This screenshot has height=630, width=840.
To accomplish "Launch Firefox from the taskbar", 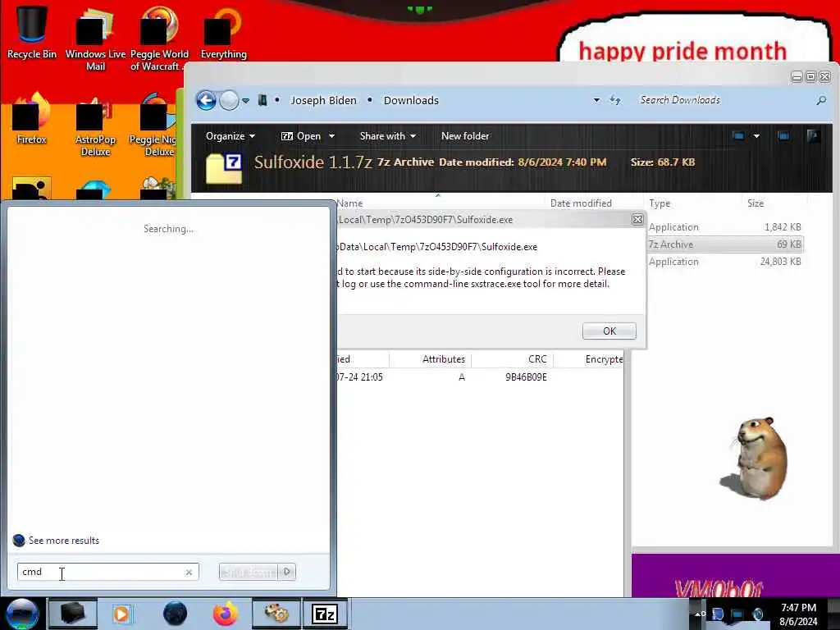I will (x=226, y=614).
